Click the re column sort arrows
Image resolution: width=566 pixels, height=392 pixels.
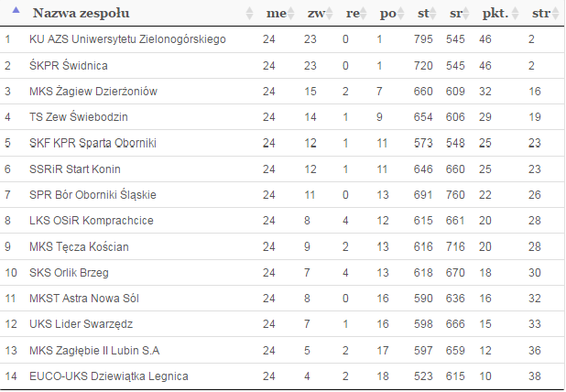(x=364, y=14)
